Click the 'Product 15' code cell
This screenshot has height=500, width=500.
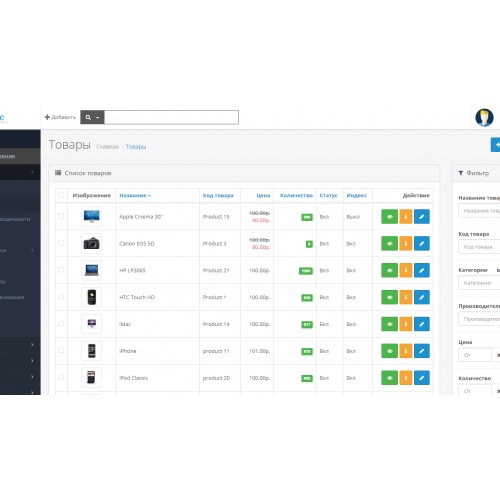(x=216, y=217)
